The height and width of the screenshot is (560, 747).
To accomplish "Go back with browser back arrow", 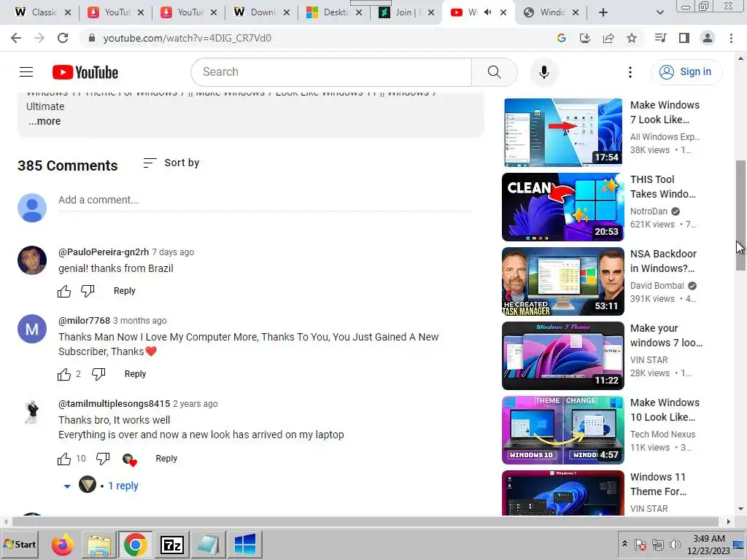I will tap(16, 38).
